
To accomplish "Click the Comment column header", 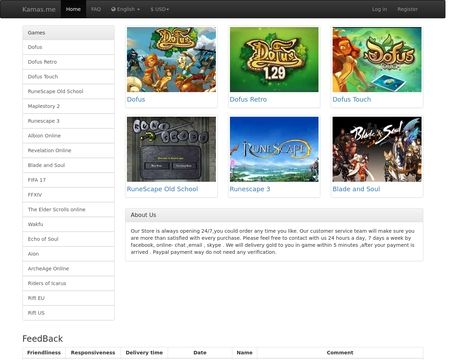I will click(x=340, y=353).
